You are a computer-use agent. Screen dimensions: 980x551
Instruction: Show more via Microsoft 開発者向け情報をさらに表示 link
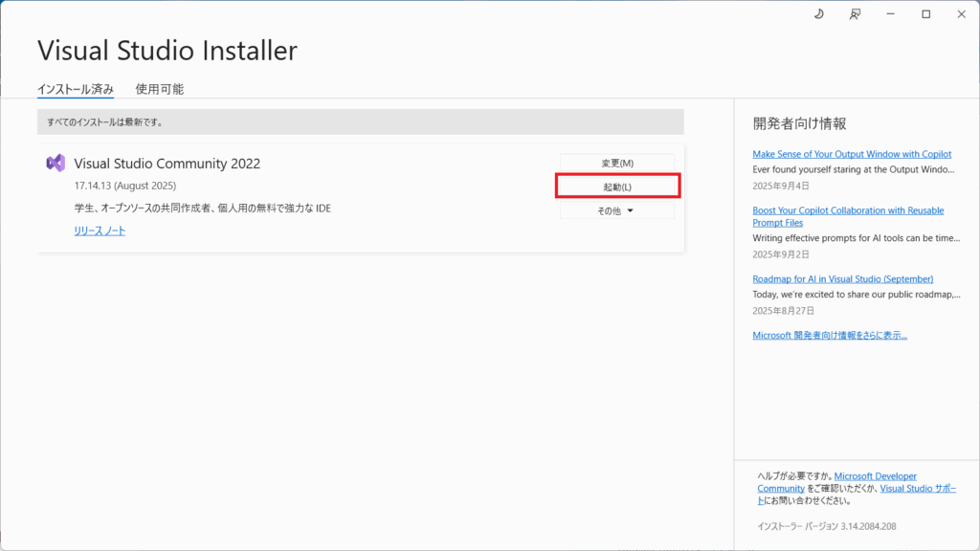[x=830, y=335]
